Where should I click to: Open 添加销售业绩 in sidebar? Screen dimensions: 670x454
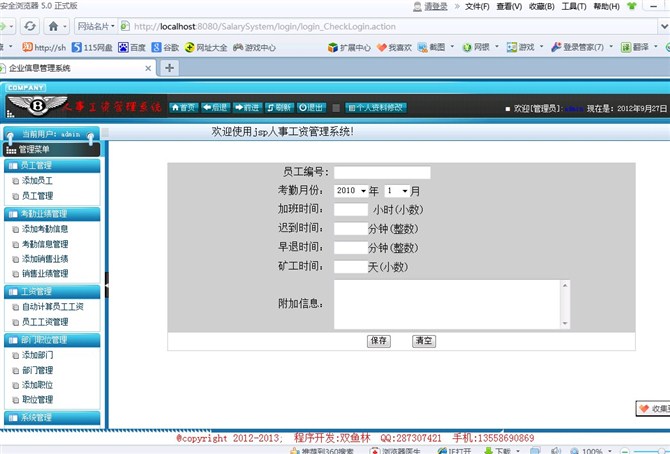point(45,259)
